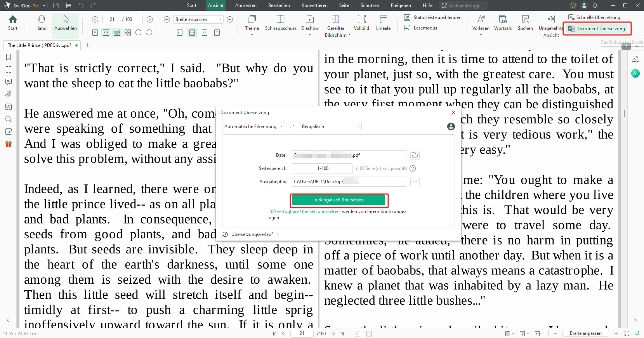The width and height of the screenshot is (644, 338).
Task: Go to previous page using ribbon arrow
Action: [x=95, y=19]
